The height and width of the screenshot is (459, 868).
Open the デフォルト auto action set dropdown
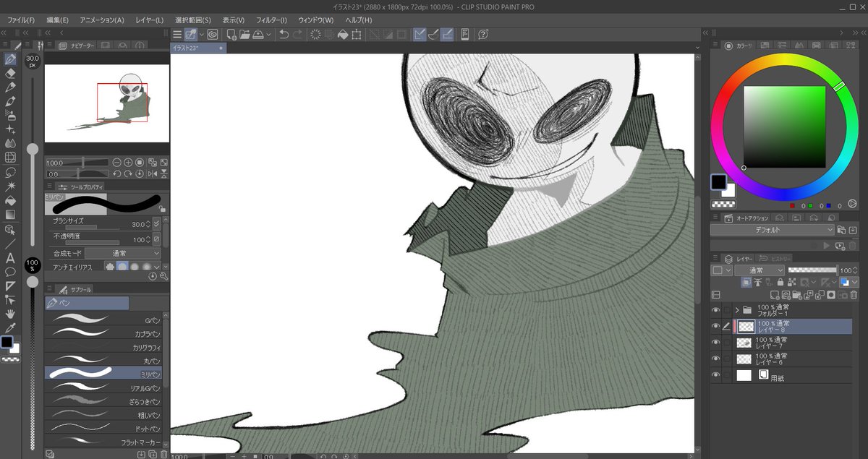[771, 230]
